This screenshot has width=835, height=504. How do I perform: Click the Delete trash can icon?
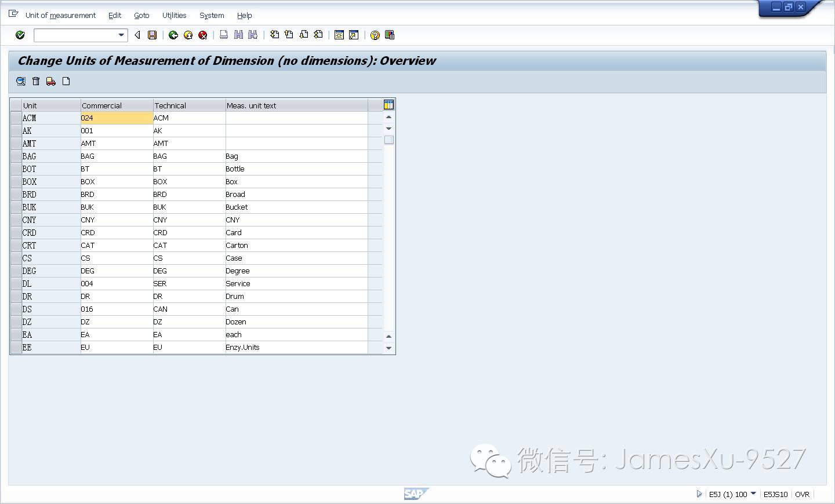pos(36,82)
